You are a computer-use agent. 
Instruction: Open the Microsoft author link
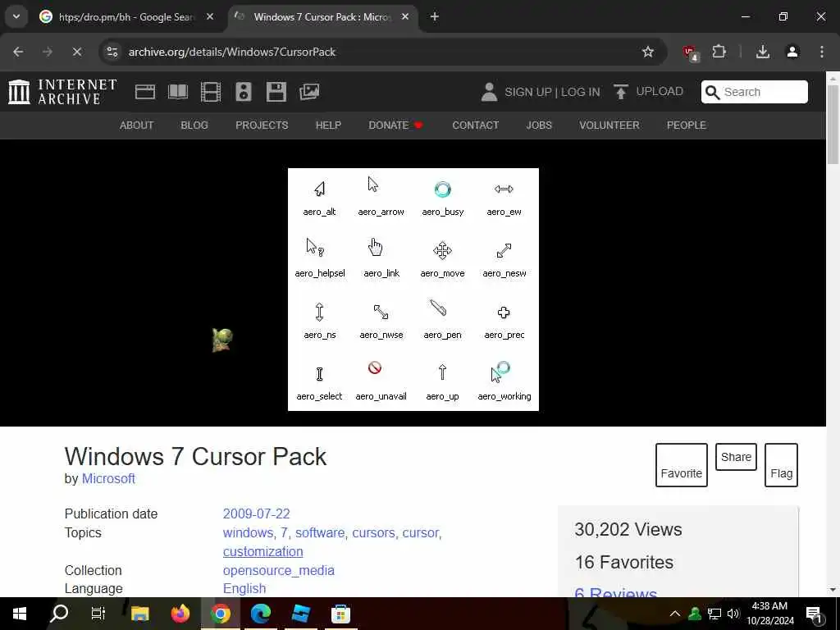tap(108, 478)
